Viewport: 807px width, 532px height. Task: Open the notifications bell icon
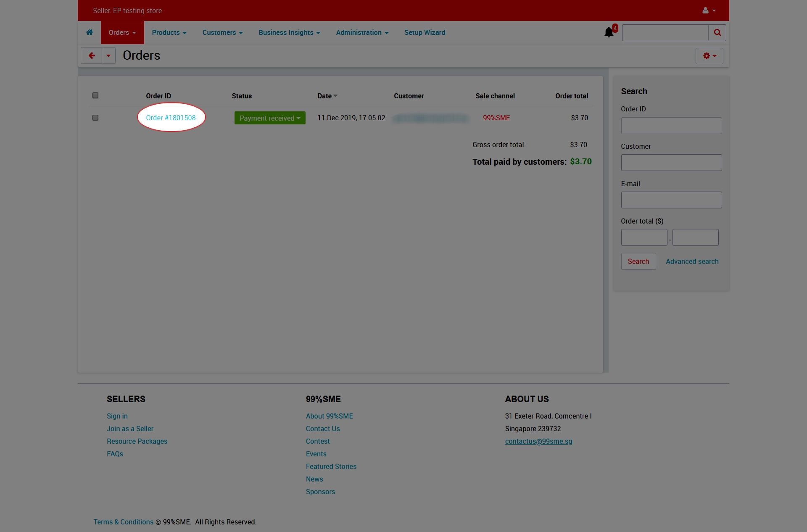tap(609, 32)
